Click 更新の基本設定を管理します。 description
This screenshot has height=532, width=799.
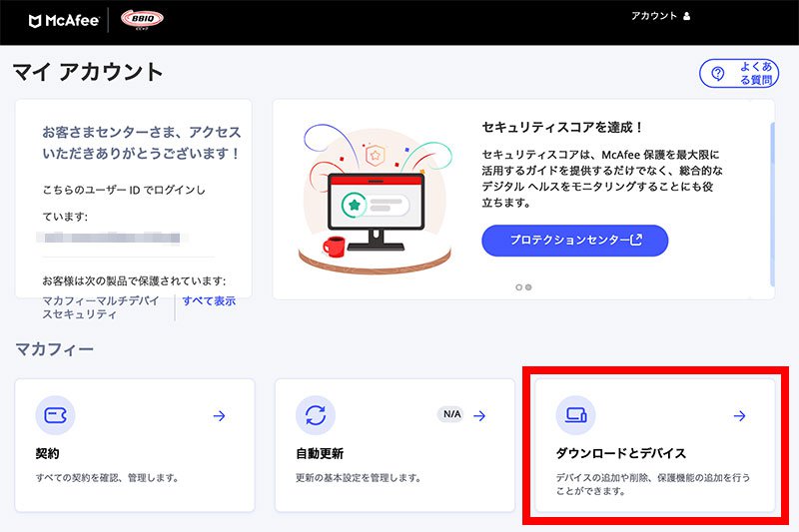[359, 478]
